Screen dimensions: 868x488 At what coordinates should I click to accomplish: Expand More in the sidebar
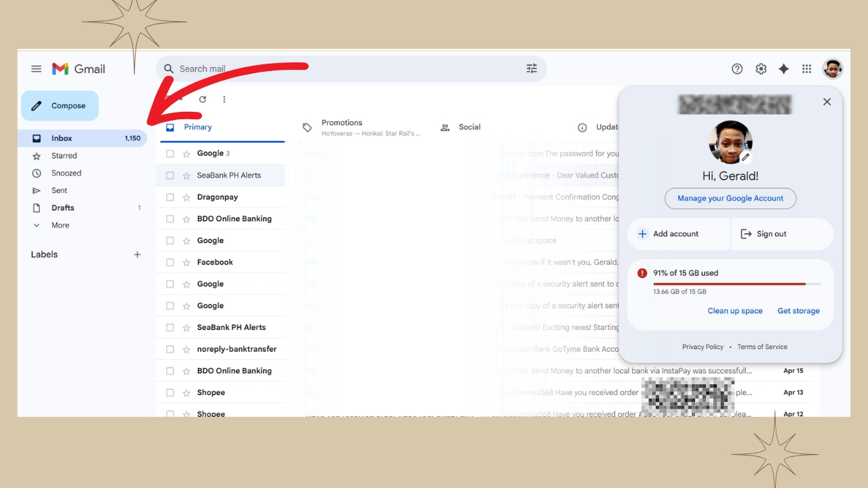[82, 225]
